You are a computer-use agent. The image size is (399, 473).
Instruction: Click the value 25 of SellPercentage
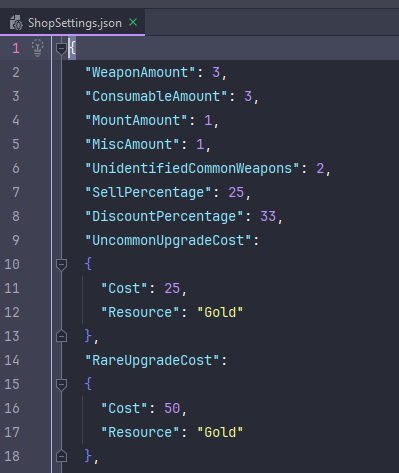(x=236, y=192)
